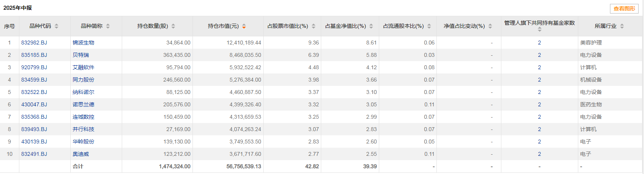Click the 序号 column header
Screen dimensions: 644x174
click(10, 26)
